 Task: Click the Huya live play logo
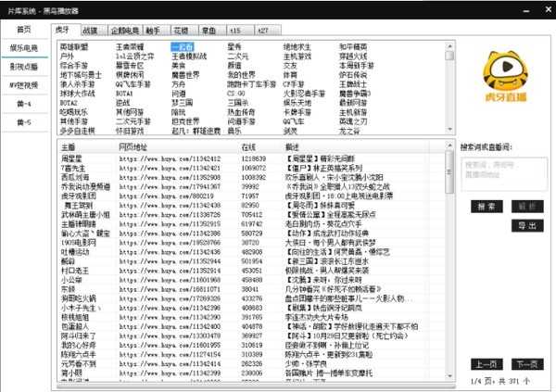point(505,76)
